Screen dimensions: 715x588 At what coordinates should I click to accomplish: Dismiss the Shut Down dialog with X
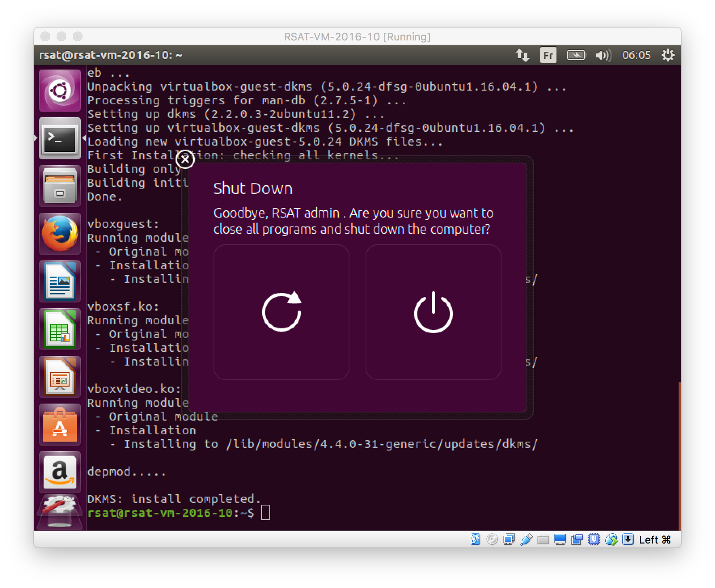pyautogui.click(x=185, y=160)
